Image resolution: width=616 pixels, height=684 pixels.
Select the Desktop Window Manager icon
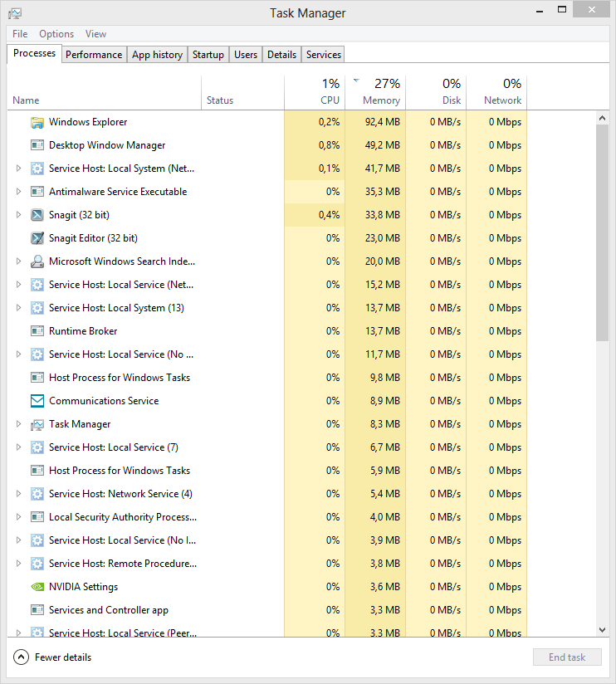pos(37,145)
